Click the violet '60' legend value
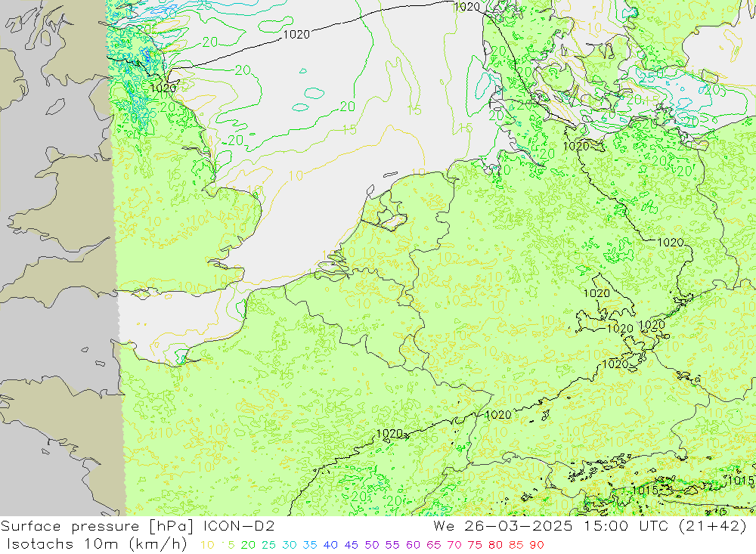This screenshot has width=756, height=554. click(x=414, y=545)
